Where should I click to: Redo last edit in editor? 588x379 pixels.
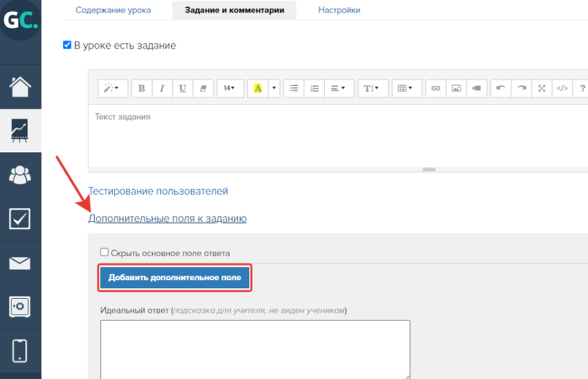click(x=521, y=89)
